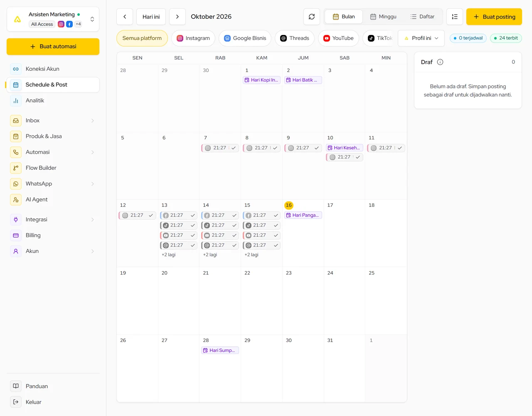The image size is (532, 416).
Task: Expand the Automasi submenu
Action: 93,152
